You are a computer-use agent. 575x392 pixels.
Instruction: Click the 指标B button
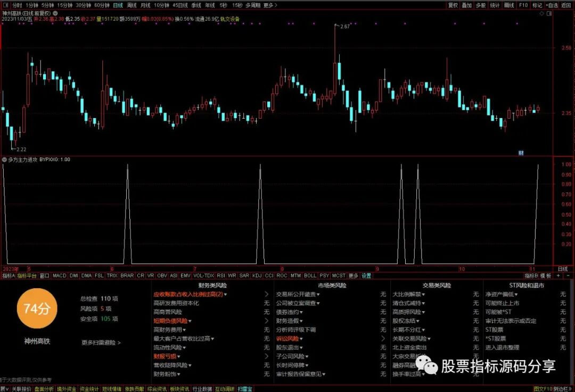coord(531,276)
